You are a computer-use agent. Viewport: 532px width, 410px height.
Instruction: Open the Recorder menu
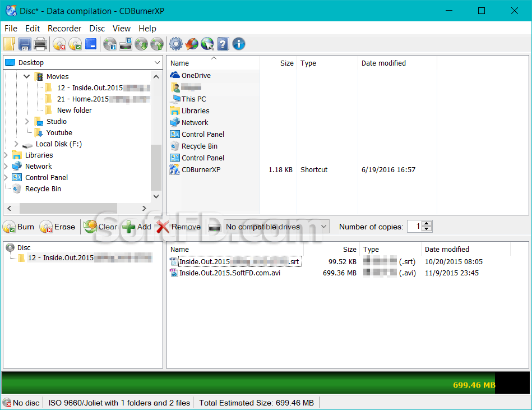point(64,29)
